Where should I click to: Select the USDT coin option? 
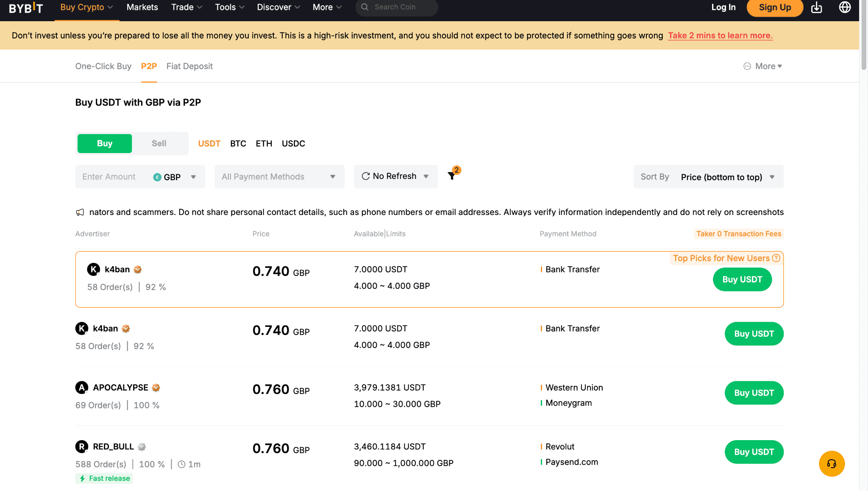[209, 143]
